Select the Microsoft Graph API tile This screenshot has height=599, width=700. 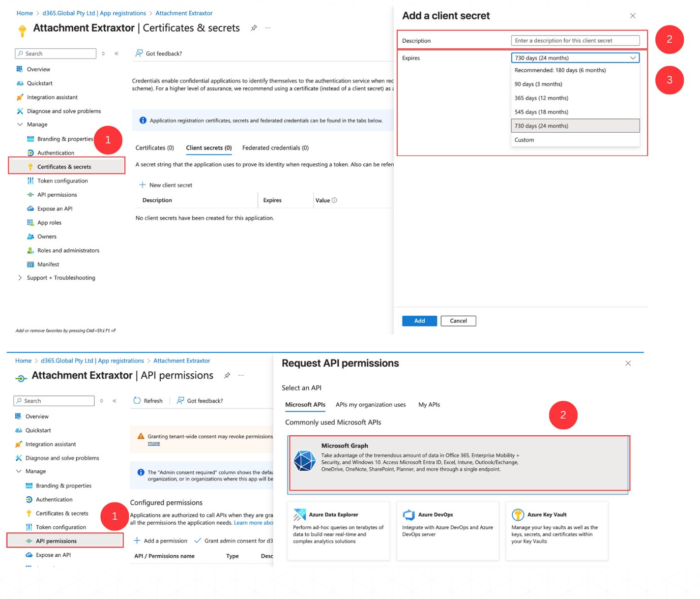tap(458, 463)
